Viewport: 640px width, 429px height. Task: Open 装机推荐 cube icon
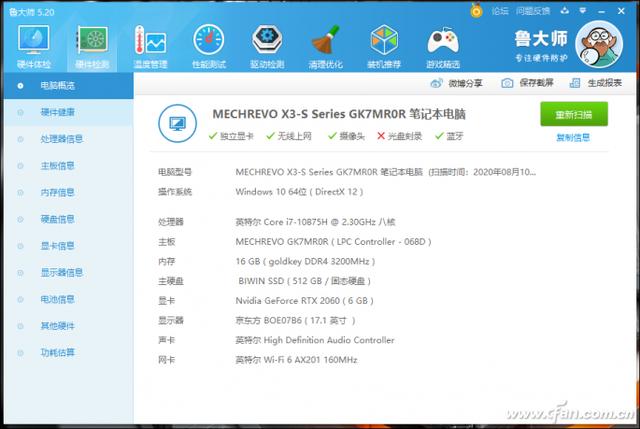tap(384, 46)
